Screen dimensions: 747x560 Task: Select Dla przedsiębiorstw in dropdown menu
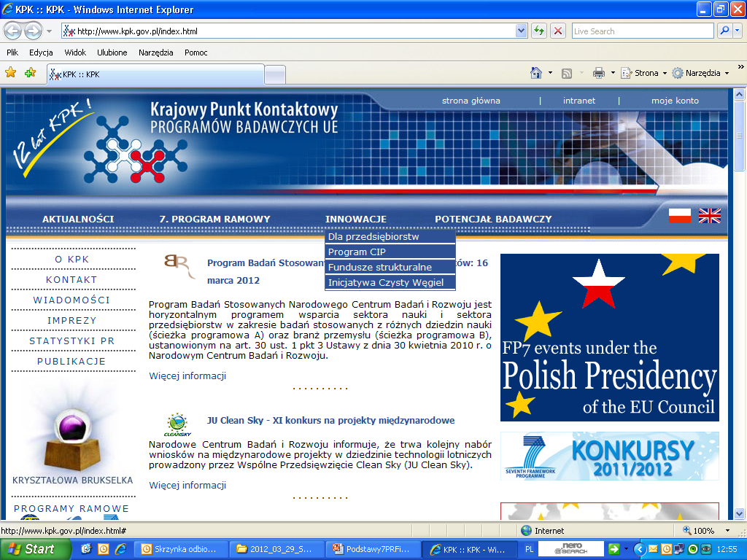pos(390,237)
